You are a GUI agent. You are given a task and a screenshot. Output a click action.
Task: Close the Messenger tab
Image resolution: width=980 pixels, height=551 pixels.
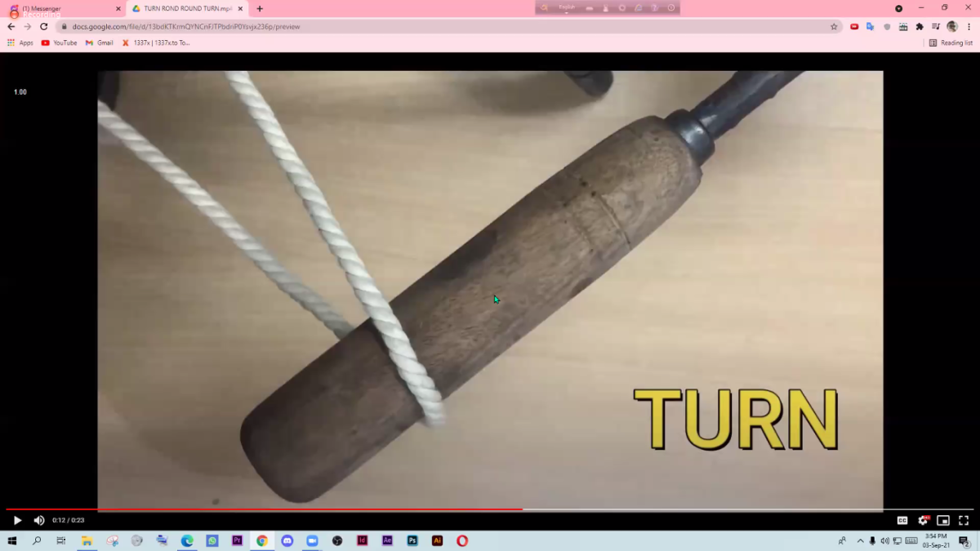click(118, 9)
